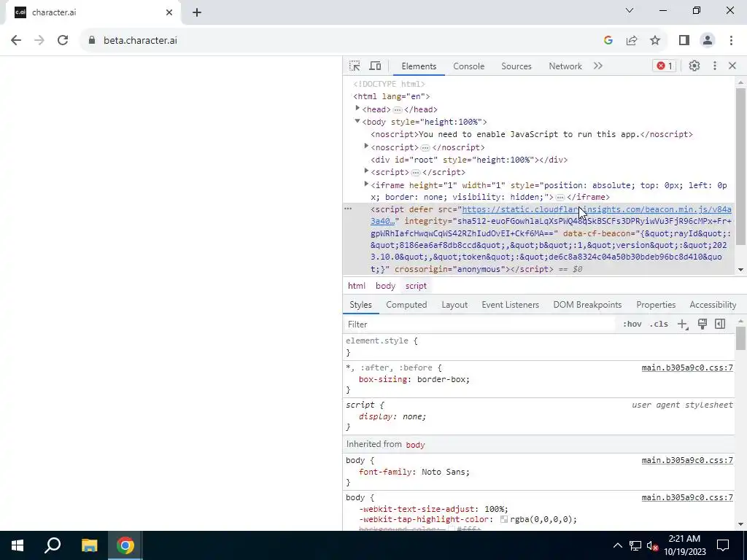Viewport: 747px width, 560px height.
Task: Open the Chrome profile avatar
Action: click(x=708, y=41)
